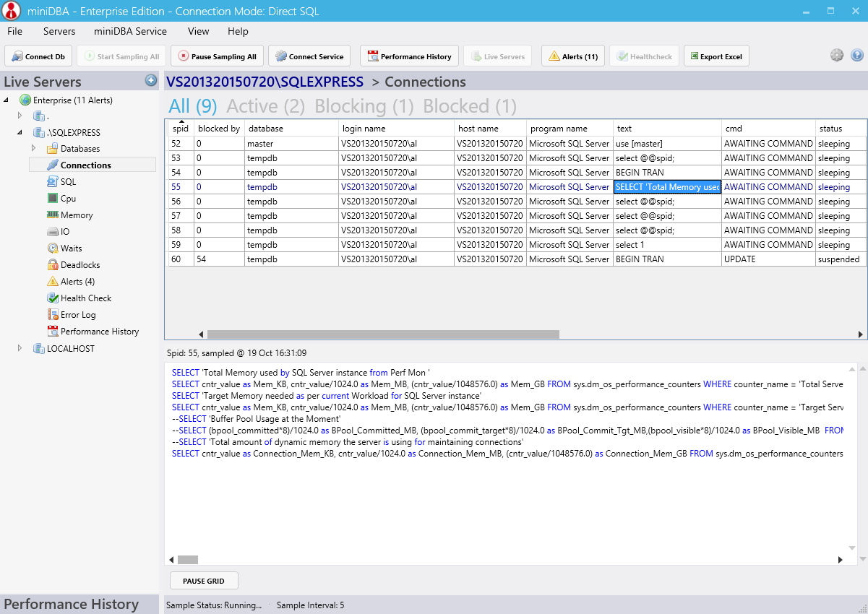868x614 pixels.
Task: Open the View menu
Action: (198, 31)
